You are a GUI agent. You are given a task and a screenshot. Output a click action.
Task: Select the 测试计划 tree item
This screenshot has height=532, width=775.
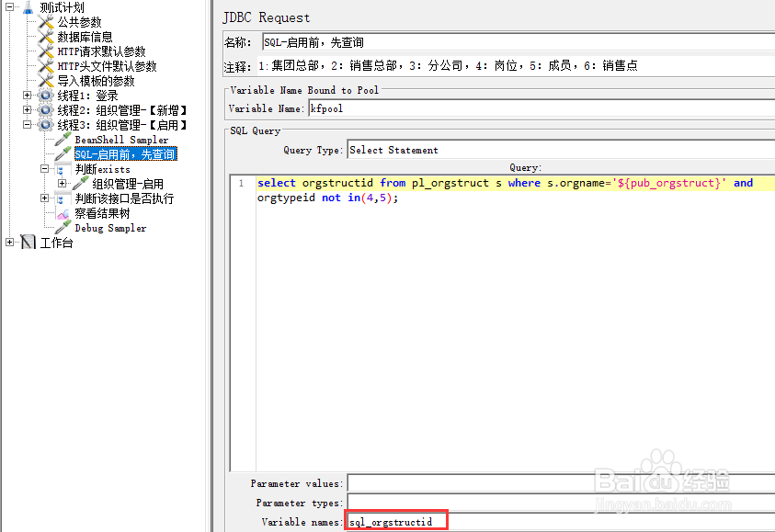coord(63,7)
